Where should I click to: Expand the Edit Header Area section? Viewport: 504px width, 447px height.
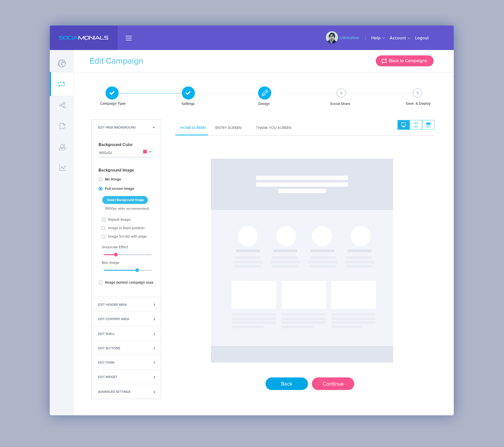coord(125,304)
